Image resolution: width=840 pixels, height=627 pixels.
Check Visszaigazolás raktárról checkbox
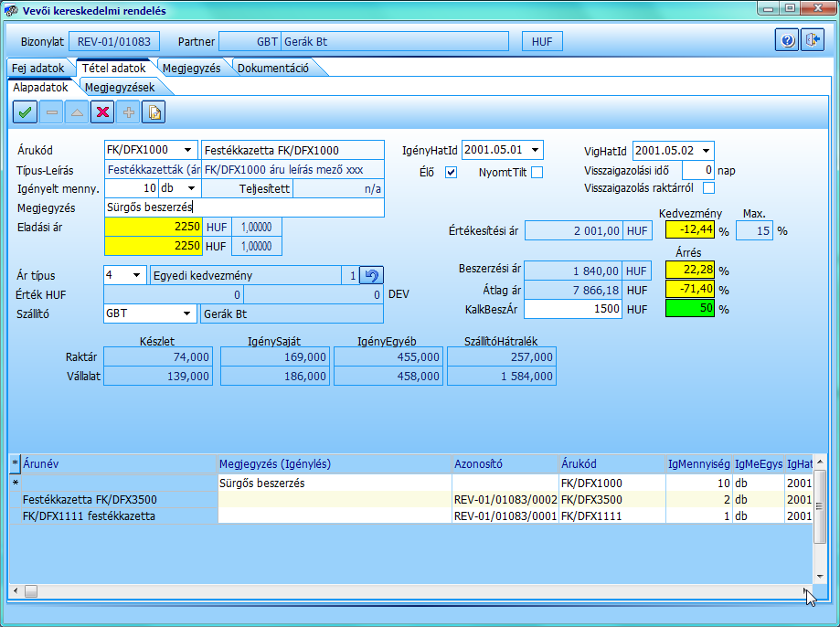click(x=708, y=188)
